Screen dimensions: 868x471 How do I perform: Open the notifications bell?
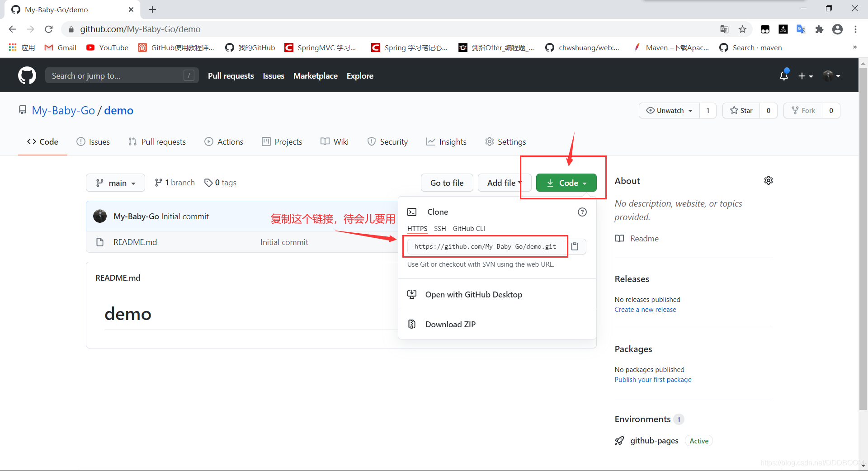(784, 75)
